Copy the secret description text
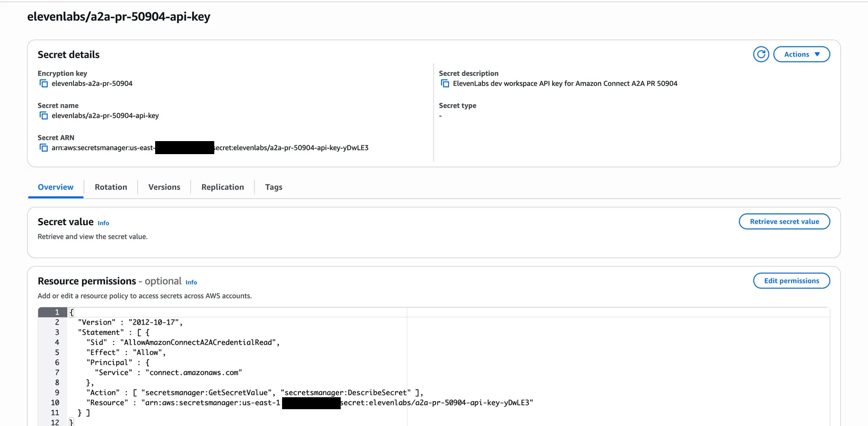The height and width of the screenshot is (426, 868). 445,84
